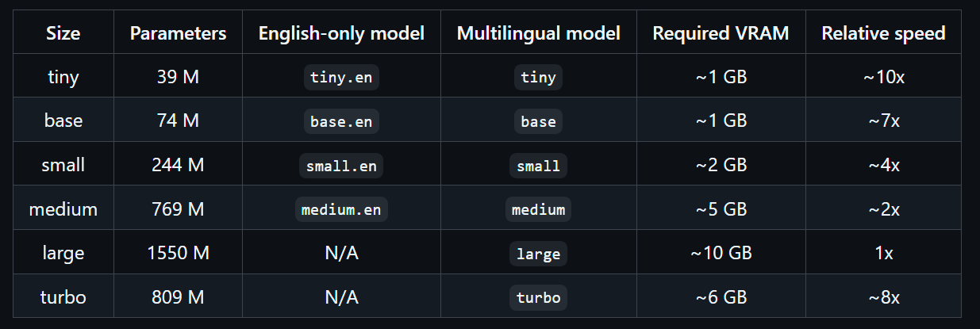
Task: Click the Size column header
Action: pos(63,33)
